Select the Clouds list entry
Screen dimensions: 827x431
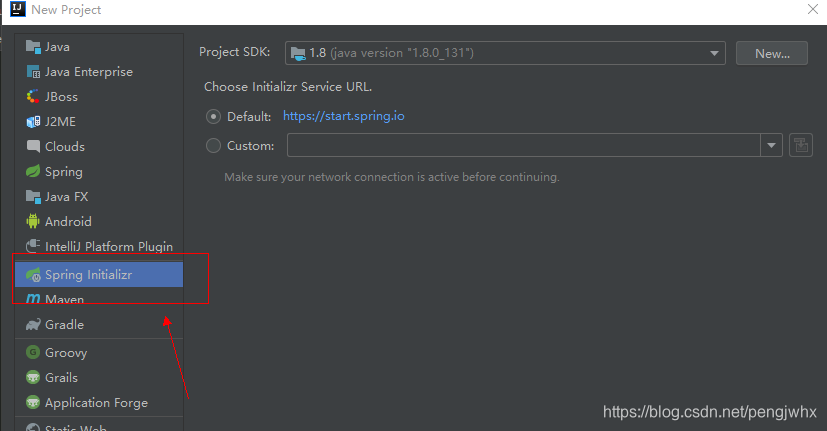pyautogui.click(x=99, y=147)
